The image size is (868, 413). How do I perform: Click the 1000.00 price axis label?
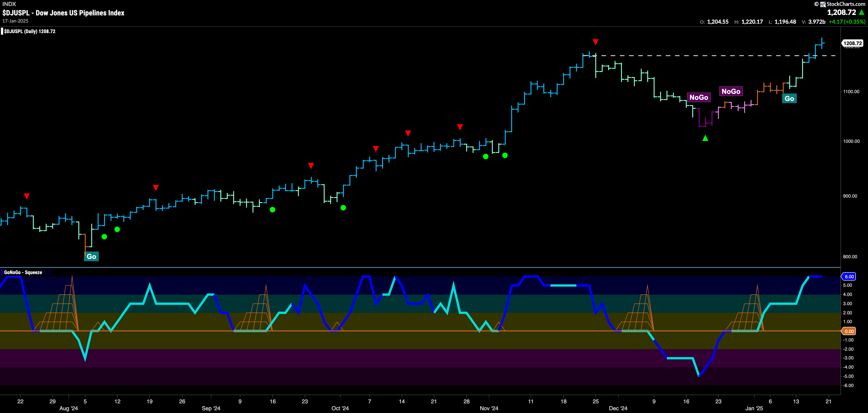pyautogui.click(x=851, y=141)
